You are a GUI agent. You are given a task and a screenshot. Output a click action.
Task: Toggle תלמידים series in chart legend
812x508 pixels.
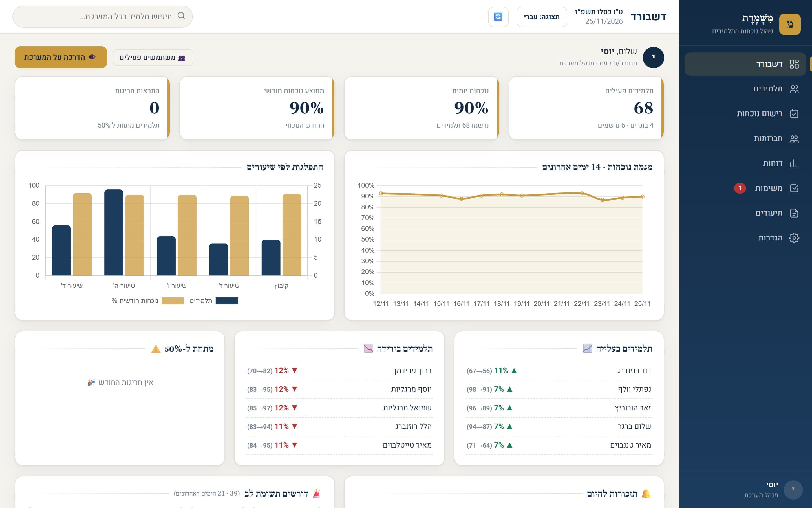(214, 301)
